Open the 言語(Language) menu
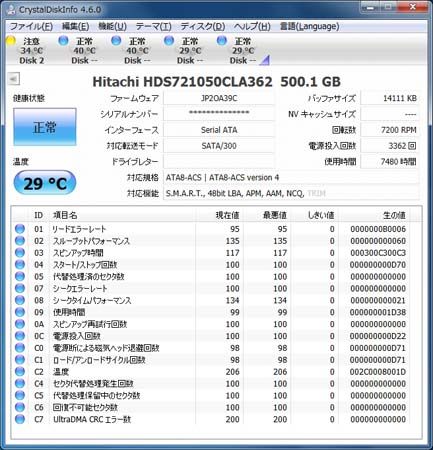Image resolution: width=433 pixels, height=450 pixels. click(x=309, y=26)
